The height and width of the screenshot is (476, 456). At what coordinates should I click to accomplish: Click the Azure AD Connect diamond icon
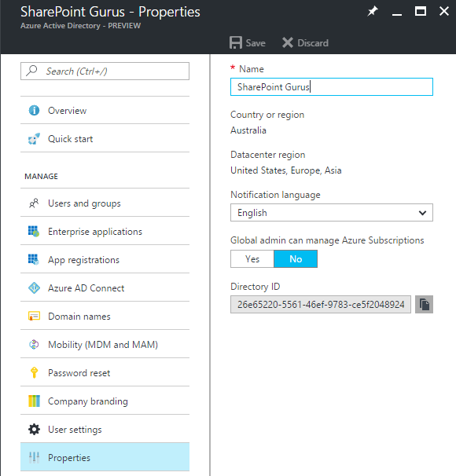34,287
